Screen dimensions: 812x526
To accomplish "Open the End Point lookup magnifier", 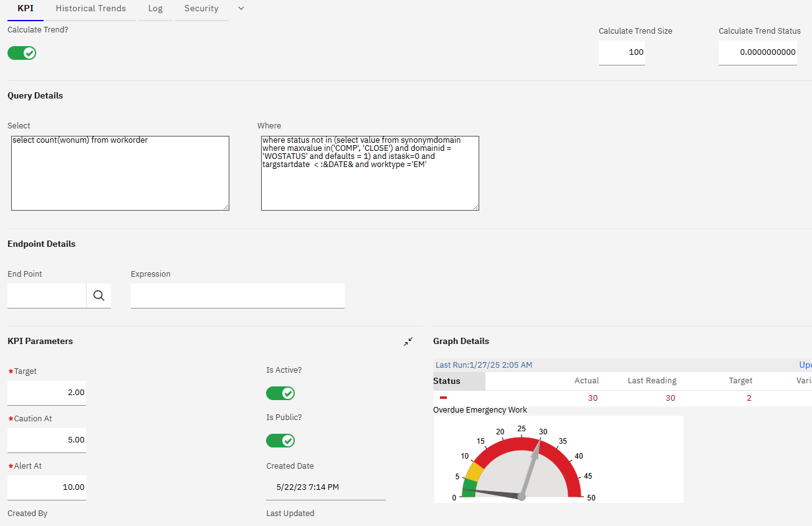I will pos(98,295).
